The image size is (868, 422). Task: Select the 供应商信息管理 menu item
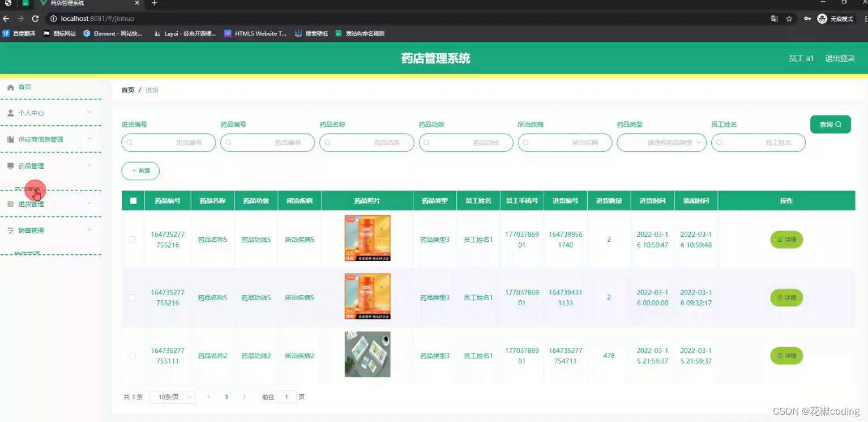[50, 139]
